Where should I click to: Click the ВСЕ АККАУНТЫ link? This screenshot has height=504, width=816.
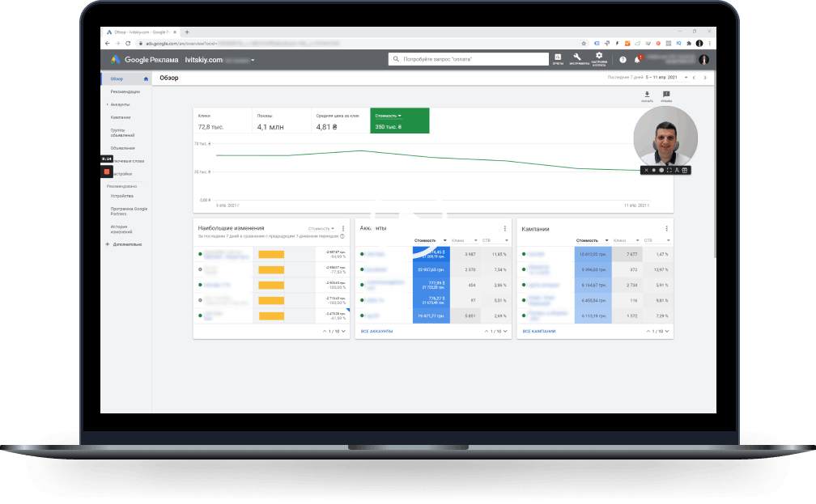click(376, 331)
